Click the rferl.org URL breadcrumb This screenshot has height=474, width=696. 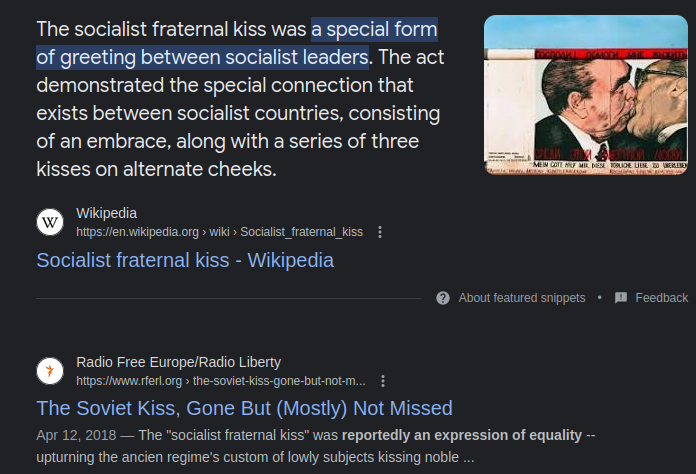pyautogui.click(x=220, y=381)
